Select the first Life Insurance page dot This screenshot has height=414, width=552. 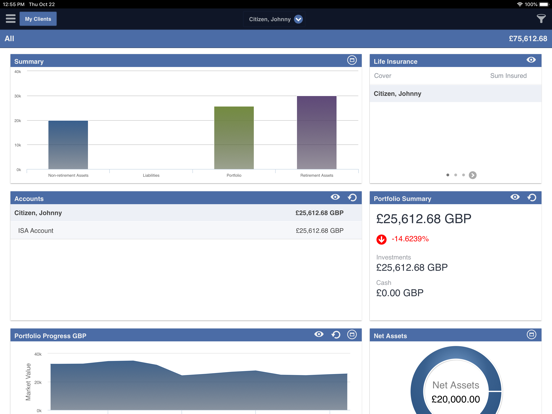click(447, 175)
